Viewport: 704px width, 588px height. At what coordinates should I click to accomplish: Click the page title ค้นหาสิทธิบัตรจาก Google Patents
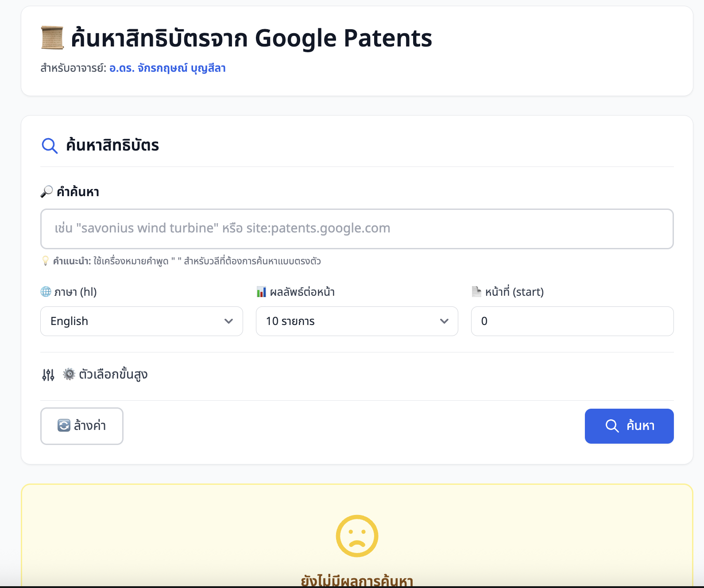[x=251, y=38]
